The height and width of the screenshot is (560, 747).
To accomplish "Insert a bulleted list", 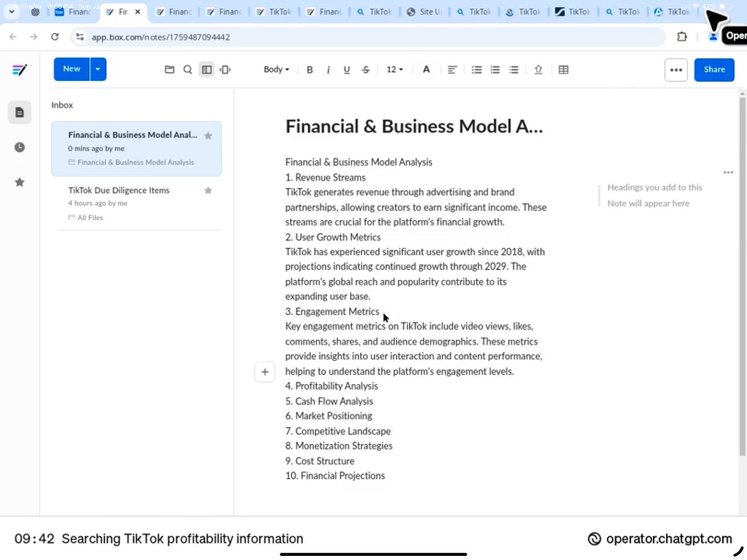I will tap(514, 70).
